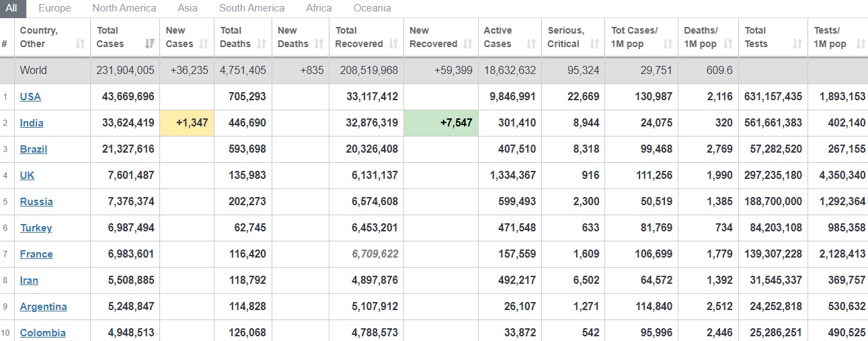
Task: Select India's green +7,547 new recovered cell
Action: [x=441, y=123]
